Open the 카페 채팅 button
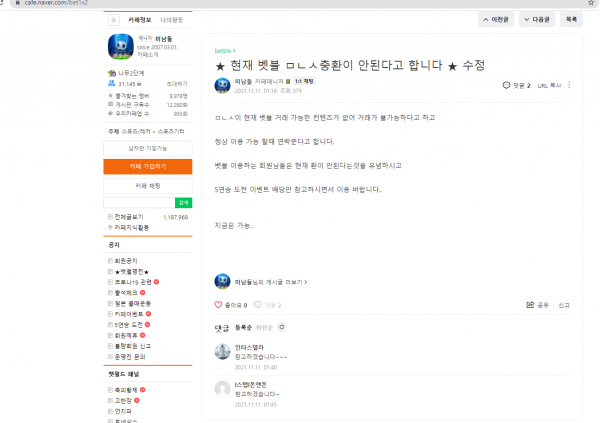The width and height of the screenshot is (600, 423). (148, 186)
